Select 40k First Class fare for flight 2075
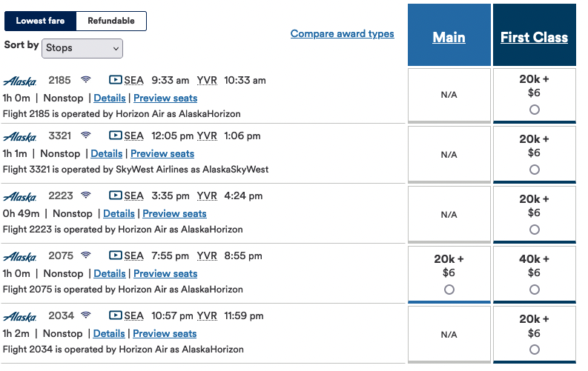The height and width of the screenshot is (371, 588). 535,290
